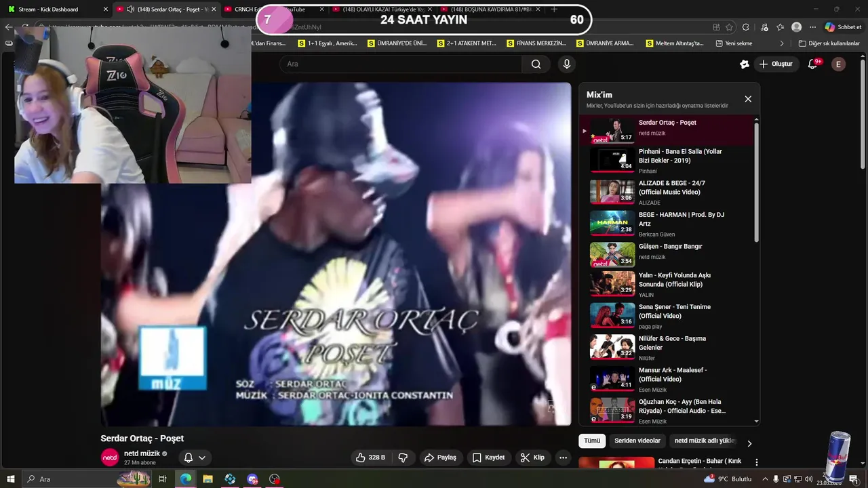Click the Oluştur create button

[x=776, y=64]
